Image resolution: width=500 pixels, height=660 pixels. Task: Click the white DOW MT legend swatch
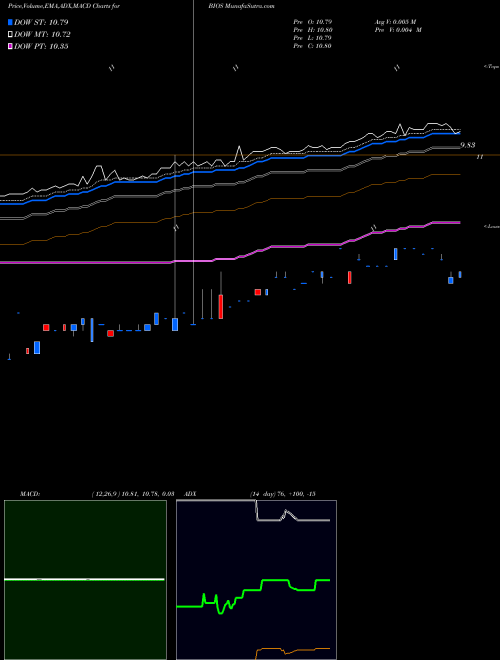click(10, 35)
